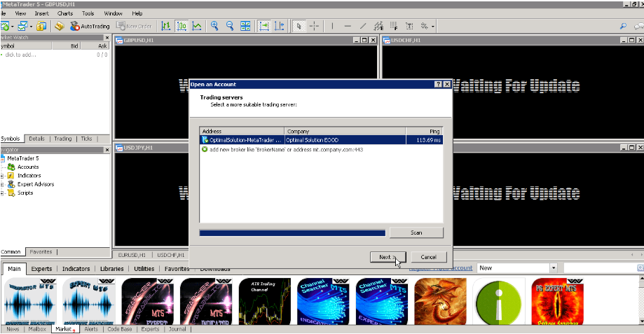Toggle chart auto scroll
The height and width of the screenshot is (334, 644).
264,26
